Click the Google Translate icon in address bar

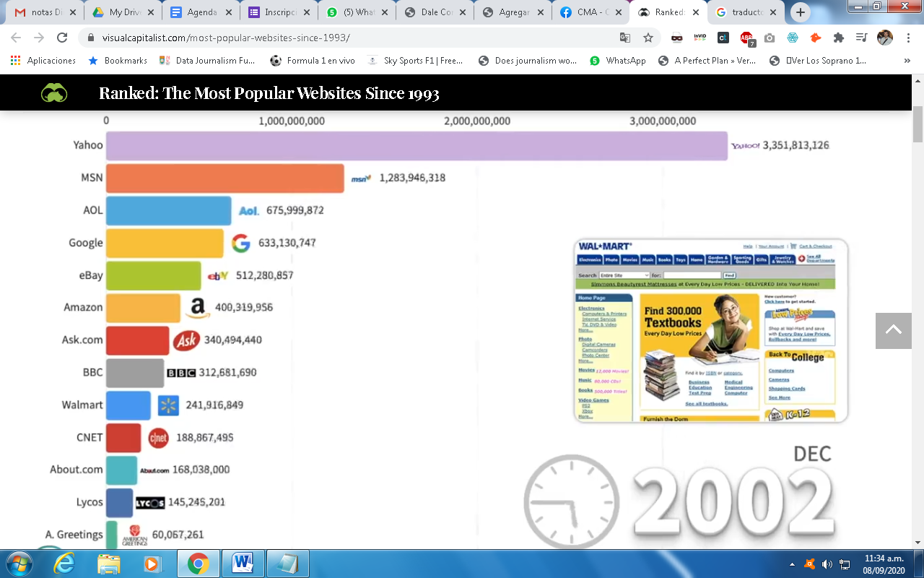click(625, 38)
